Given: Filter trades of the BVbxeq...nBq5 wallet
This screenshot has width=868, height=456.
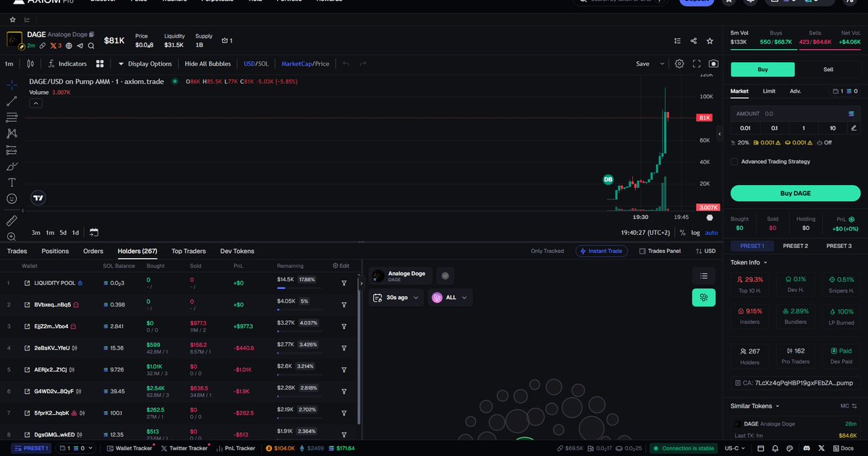Looking at the screenshot, I should (344, 304).
